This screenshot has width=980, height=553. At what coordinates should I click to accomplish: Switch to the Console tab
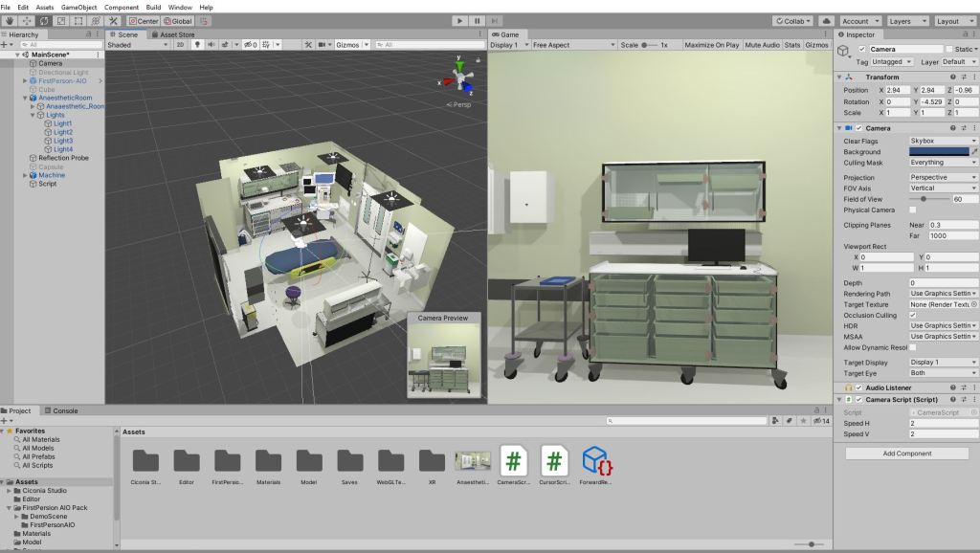(64, 410)
